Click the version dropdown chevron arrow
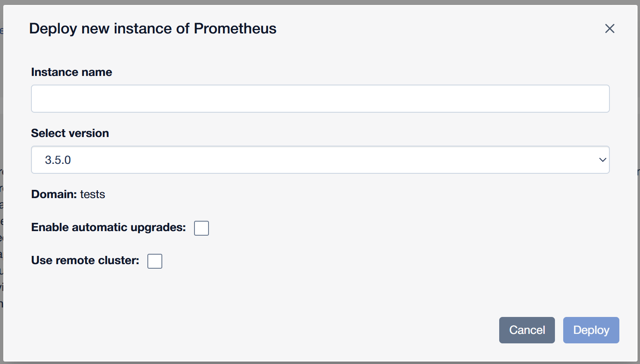Image resolution: width=640 pixels, height=364 pixels. (x=602, y=160)
